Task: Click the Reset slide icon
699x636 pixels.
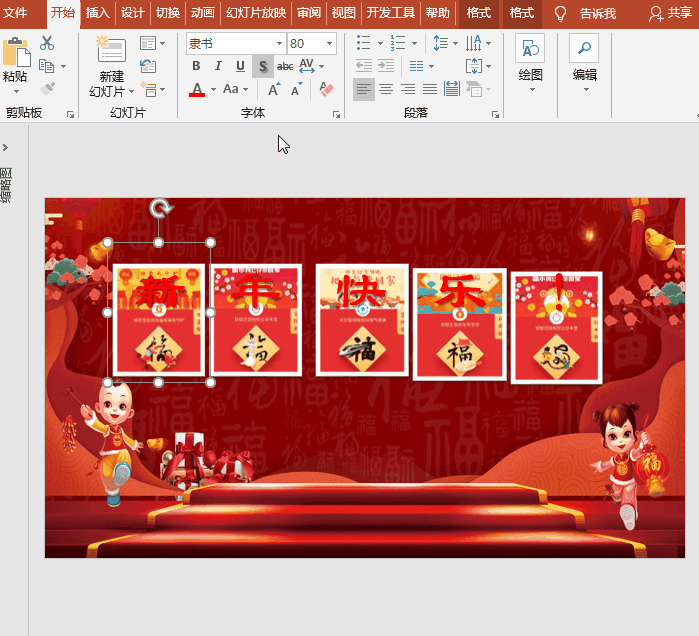Action: point(148,66)
